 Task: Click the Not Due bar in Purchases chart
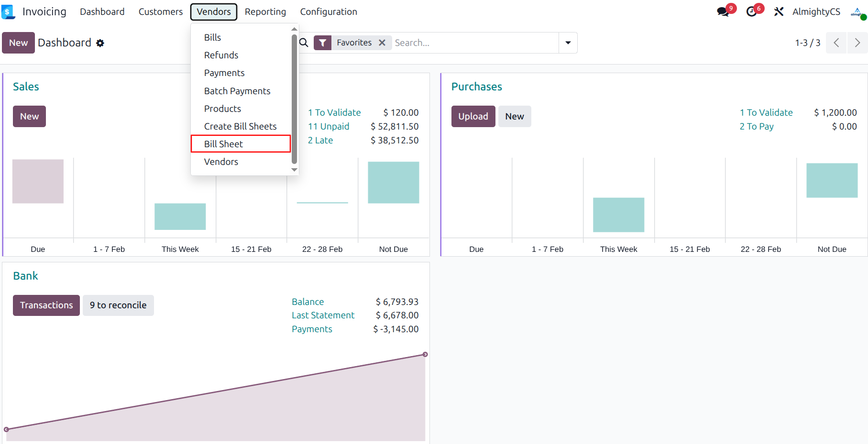(x=832, y=181)
